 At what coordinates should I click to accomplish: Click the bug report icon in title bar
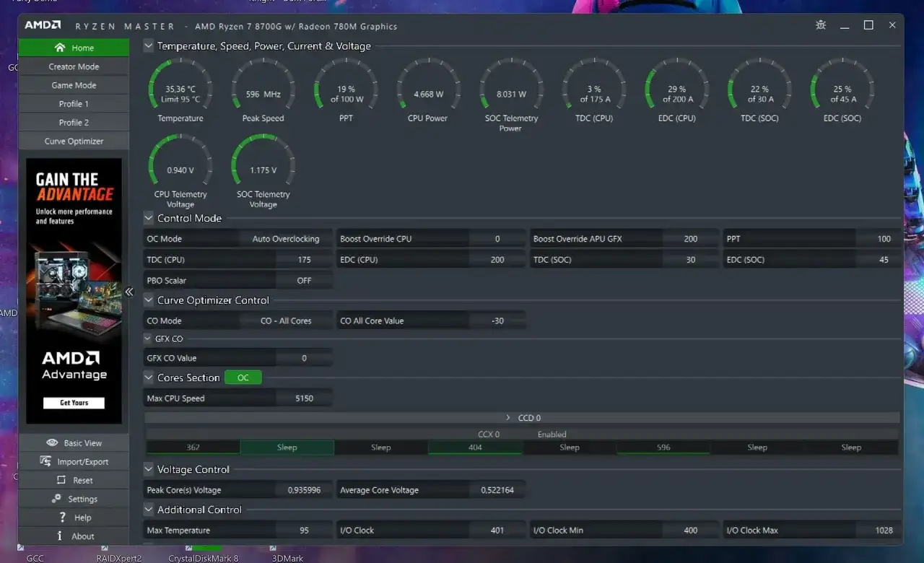tap(821, 25)
